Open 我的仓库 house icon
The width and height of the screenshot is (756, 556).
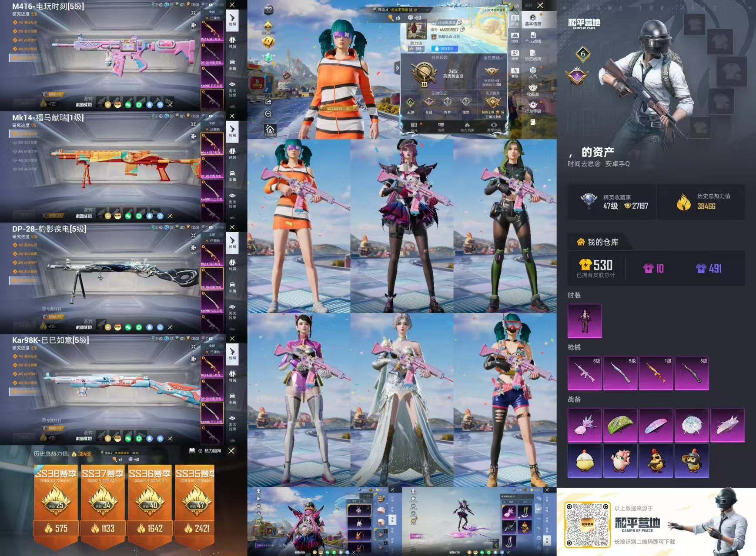(580, 242)
